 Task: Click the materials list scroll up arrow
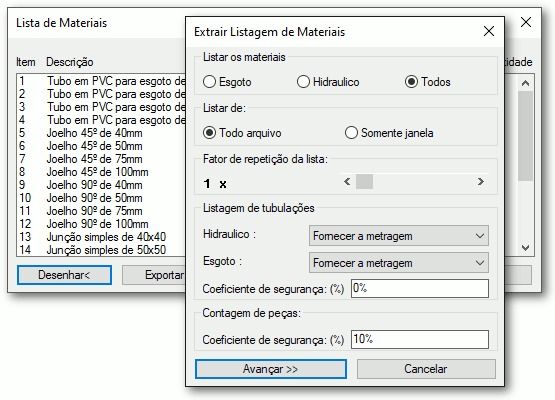coord(525,84)
